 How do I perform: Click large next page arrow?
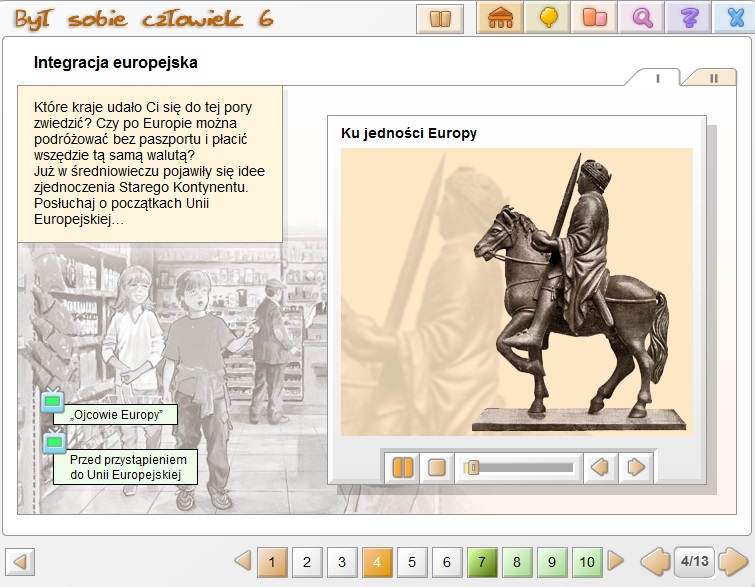(x=733, y=562)
